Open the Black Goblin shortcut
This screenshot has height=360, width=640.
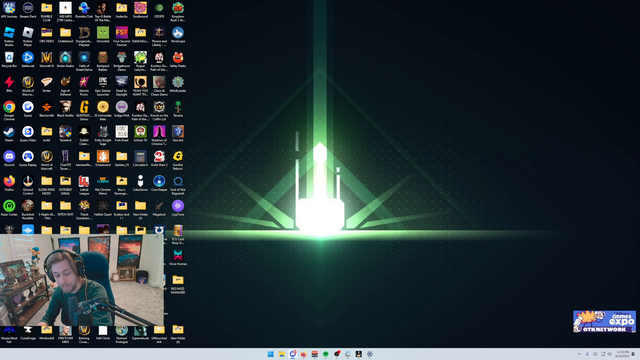pyautogui.click(x=65, y=109)
